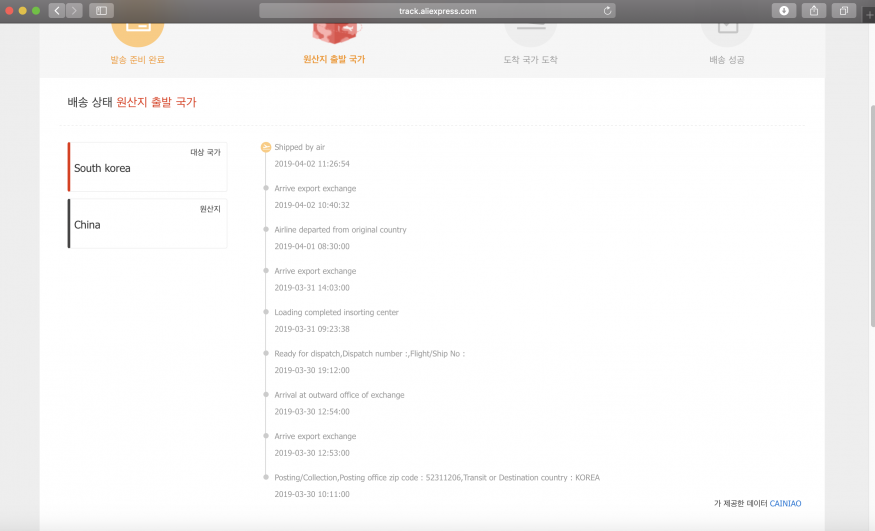875x531 pixels.
Task: Click timeline dot for Airline departed entry
Action: click(x=266, y=229)
